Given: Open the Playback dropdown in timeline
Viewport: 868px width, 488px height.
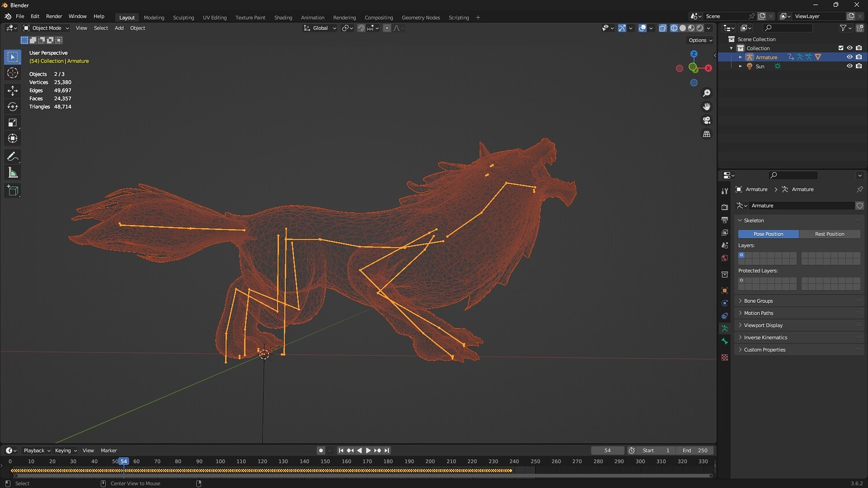Looking at the screenshot, I should coord(37,450).
